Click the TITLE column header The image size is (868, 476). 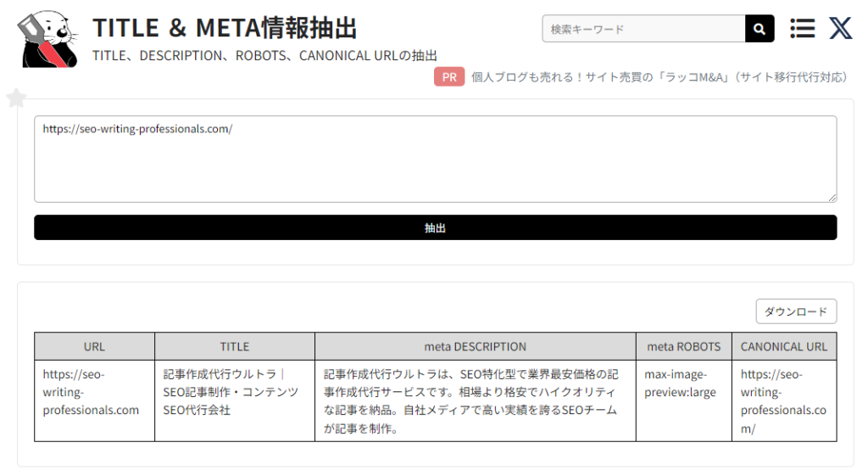[x=235, y=346]
